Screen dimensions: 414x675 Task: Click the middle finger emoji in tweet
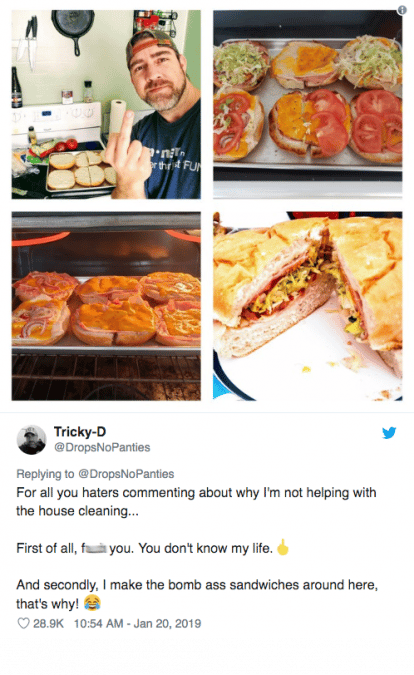tap(282, 547)
